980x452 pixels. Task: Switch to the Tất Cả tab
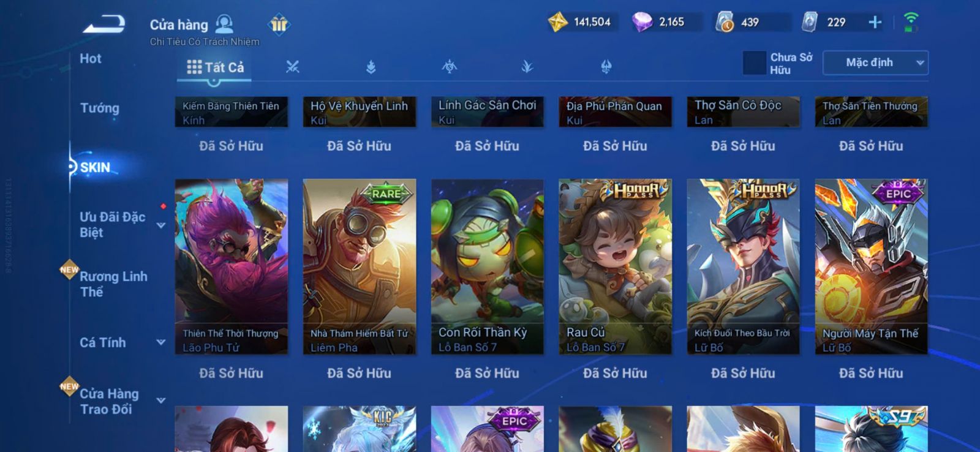tap(215, 67)
